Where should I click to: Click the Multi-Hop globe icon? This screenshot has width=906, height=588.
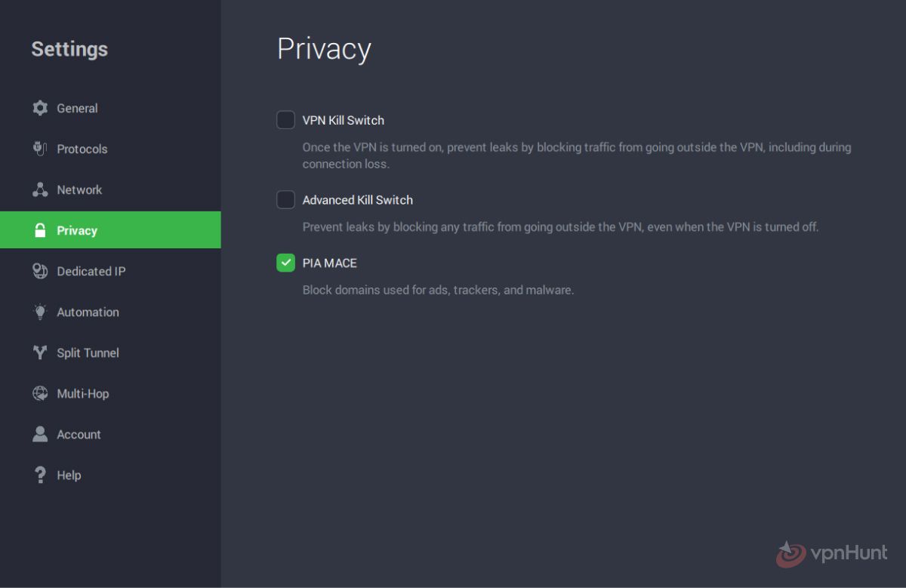coord(40,393)
